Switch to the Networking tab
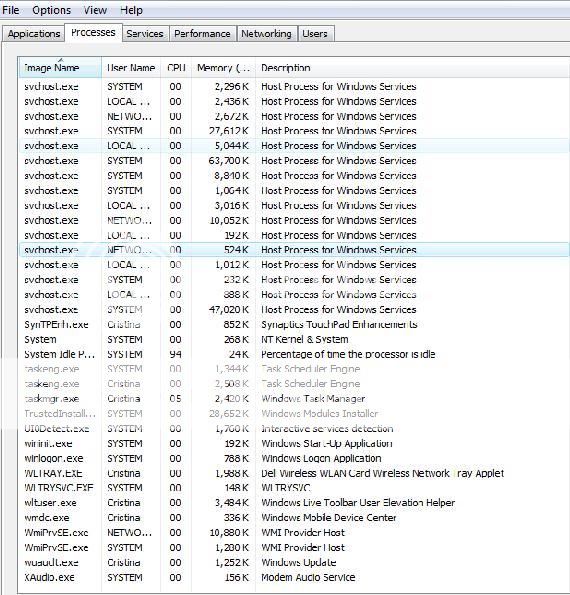Viewport: 570px width, 595px height. pos(266,34)
